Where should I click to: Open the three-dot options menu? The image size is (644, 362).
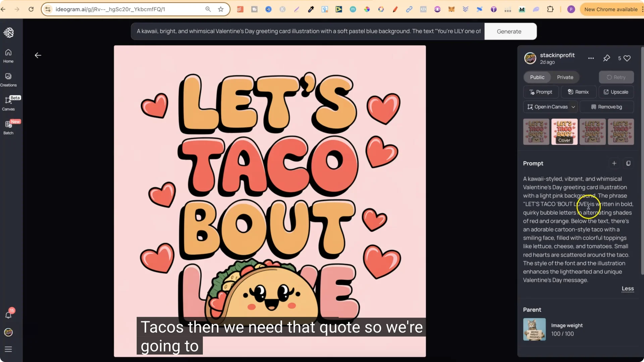point(591,58)
